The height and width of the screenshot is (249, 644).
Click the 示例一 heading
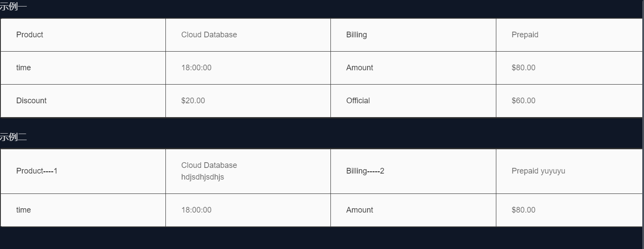[x=13, y=7]
